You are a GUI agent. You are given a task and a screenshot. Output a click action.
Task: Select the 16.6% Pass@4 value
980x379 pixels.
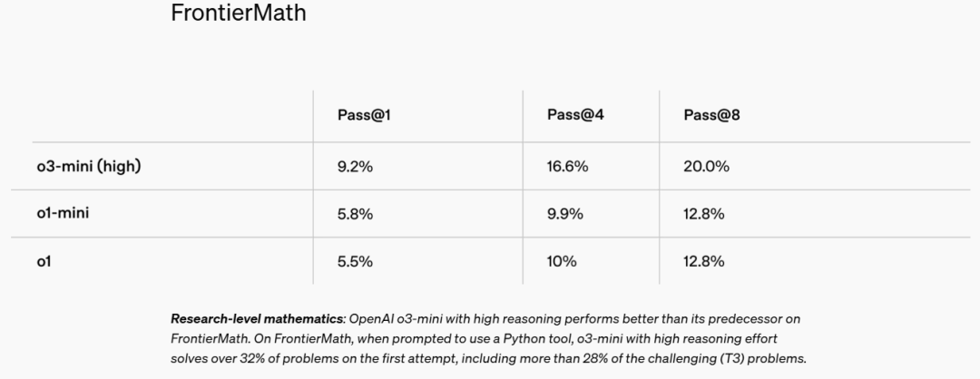pos(567,167)
